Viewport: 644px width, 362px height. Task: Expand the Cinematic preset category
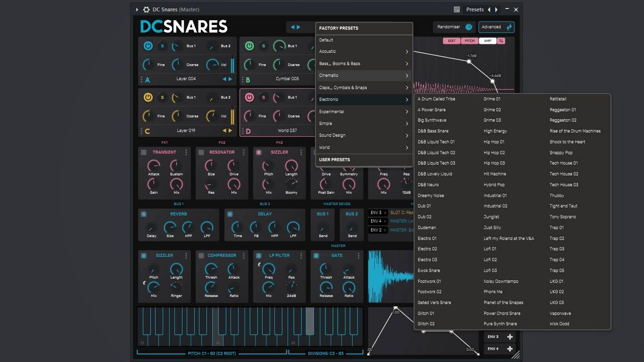[x=364, y=75]
